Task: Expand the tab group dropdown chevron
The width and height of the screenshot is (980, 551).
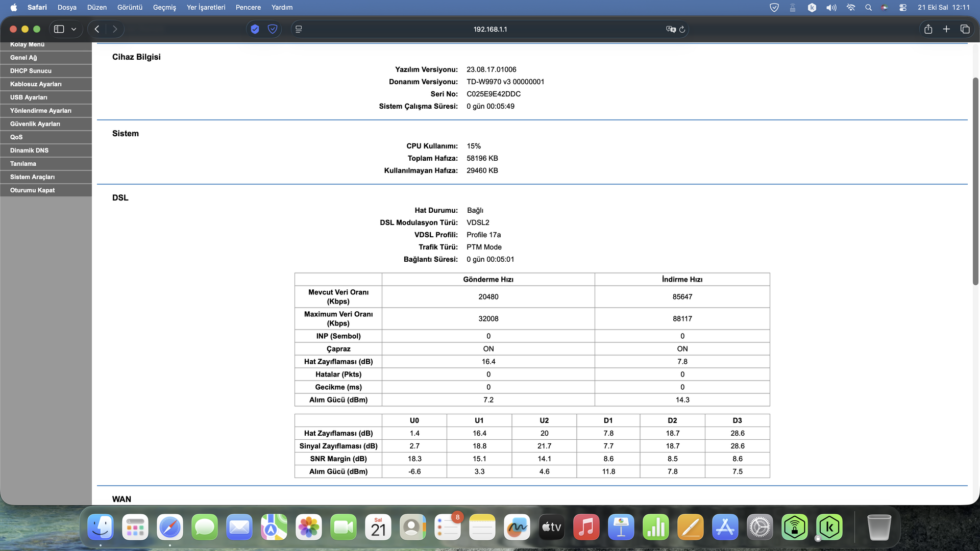Action: pos(74,29)
